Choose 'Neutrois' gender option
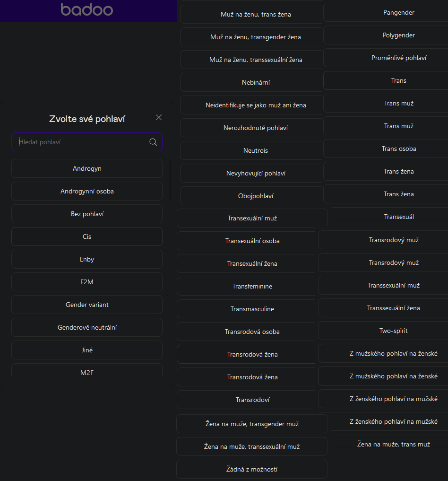The height and width of the screenshot is (481, 448). point(256,150)
